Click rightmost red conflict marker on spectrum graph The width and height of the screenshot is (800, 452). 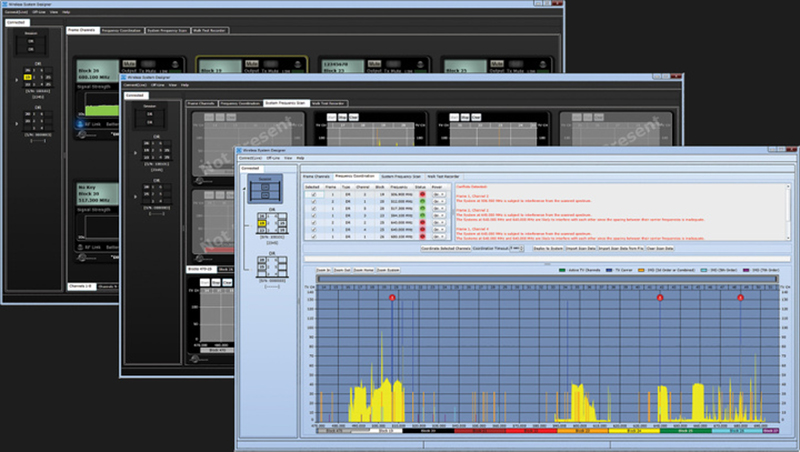pos(740,297)
